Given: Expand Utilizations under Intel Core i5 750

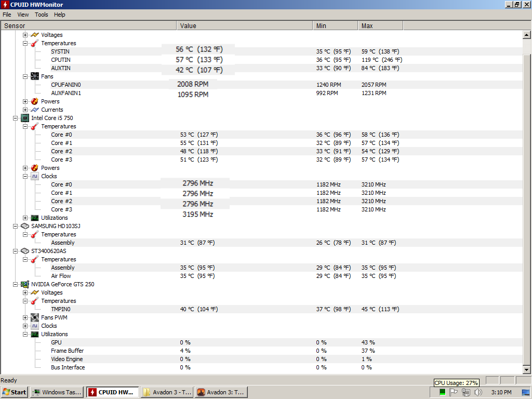Looking at the screenshot, I should [25, 218].
